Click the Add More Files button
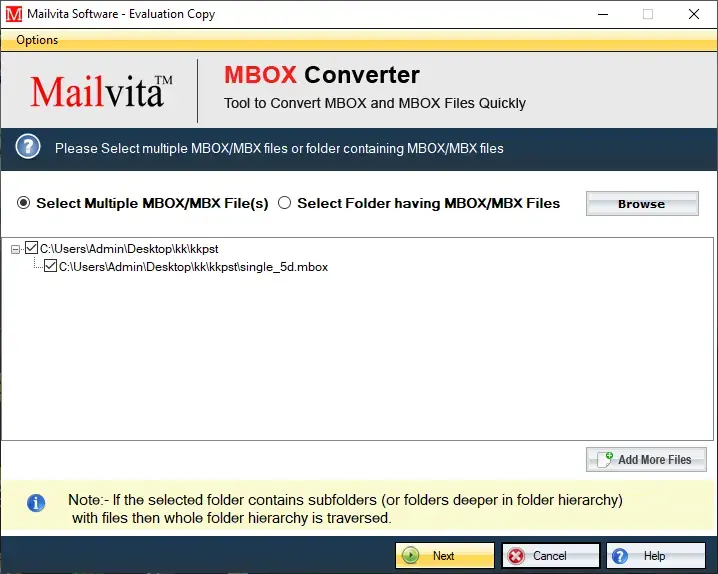Screen dimensions: 718x574 646,460
